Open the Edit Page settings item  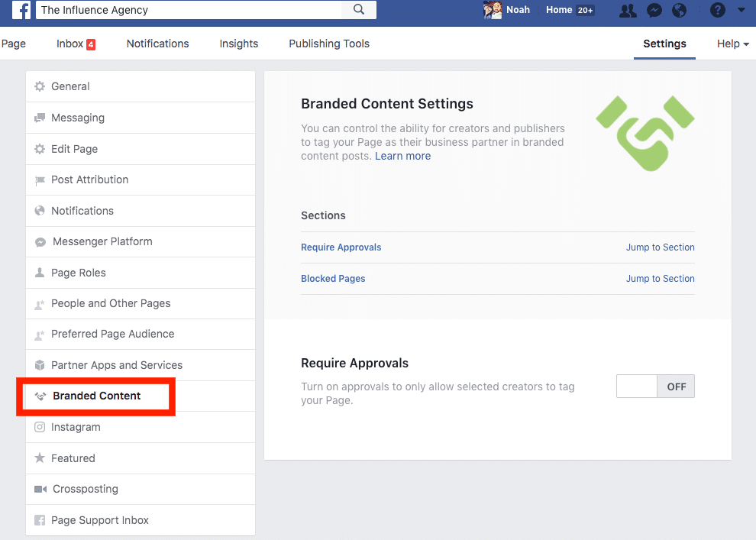(x=141, y=149)
